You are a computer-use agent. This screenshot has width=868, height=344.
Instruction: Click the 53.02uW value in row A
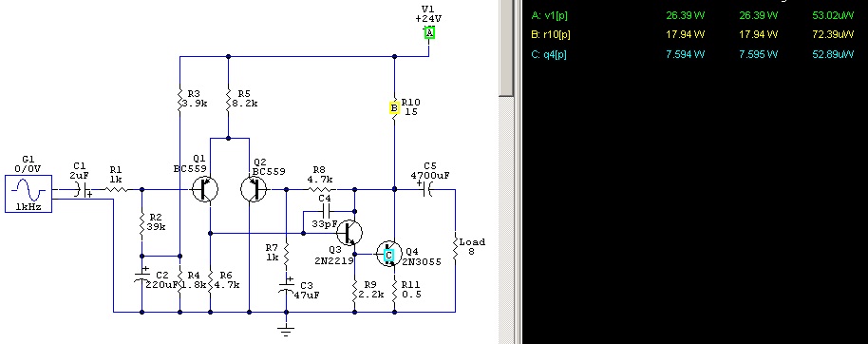click(833, 15)
